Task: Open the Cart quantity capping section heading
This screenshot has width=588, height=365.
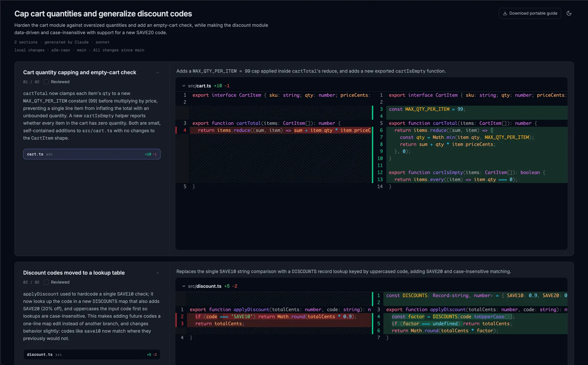Action: 80,72
